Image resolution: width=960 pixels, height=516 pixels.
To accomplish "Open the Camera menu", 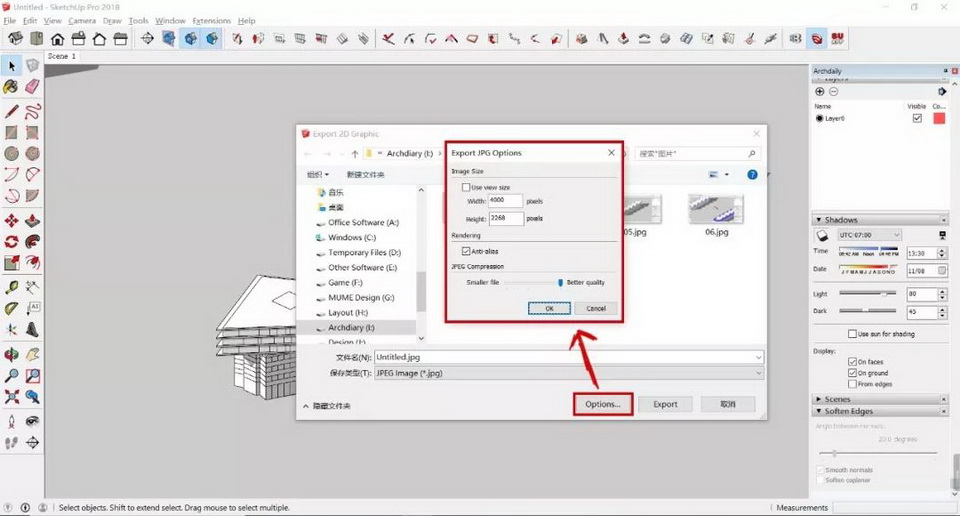I will (82, 20).
